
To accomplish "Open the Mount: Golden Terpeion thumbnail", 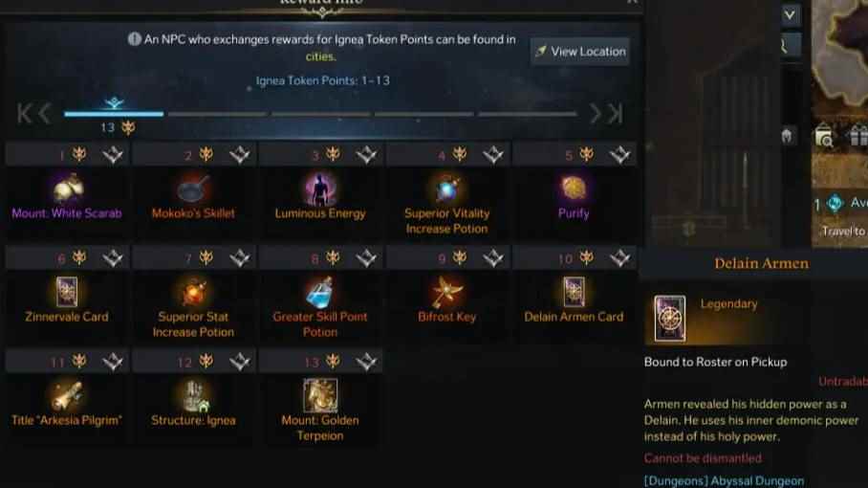I will (x=320, y=395).
